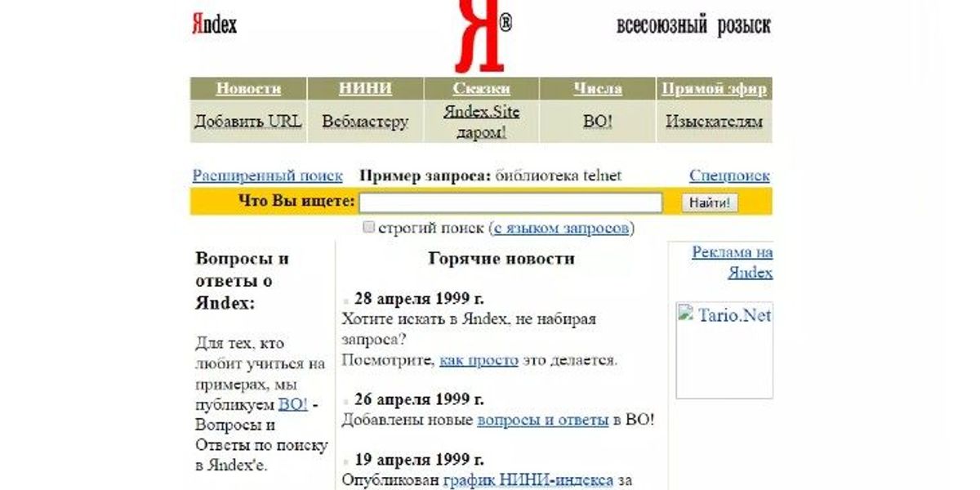
Task: Open the Спецпоиск link
Action: tap(729, 176)
